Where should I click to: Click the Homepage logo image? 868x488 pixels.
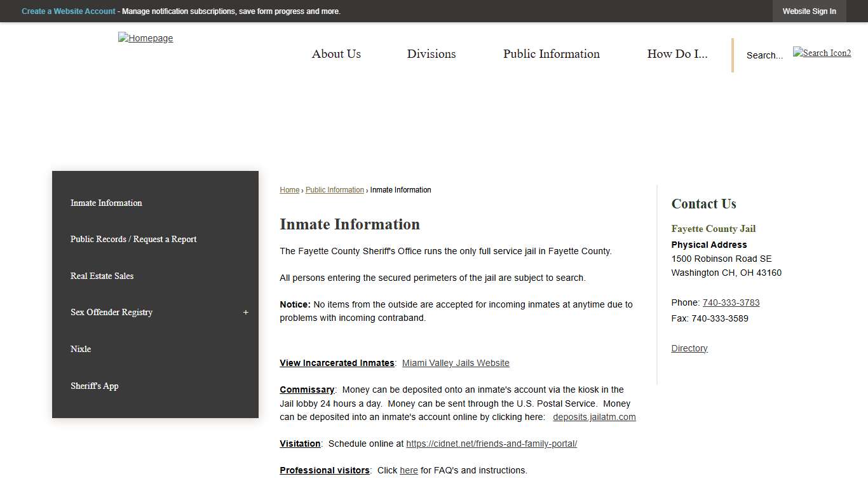tap(145, 38)
